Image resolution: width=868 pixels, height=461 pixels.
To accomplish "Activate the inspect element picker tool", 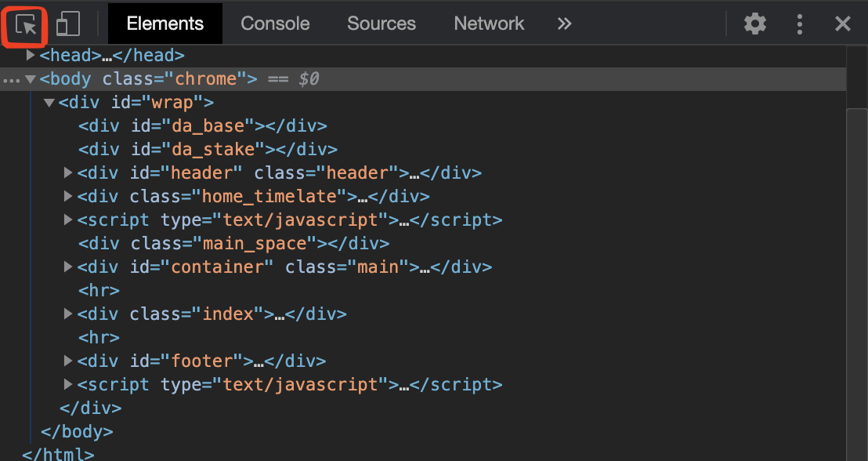I will [26, 24].
